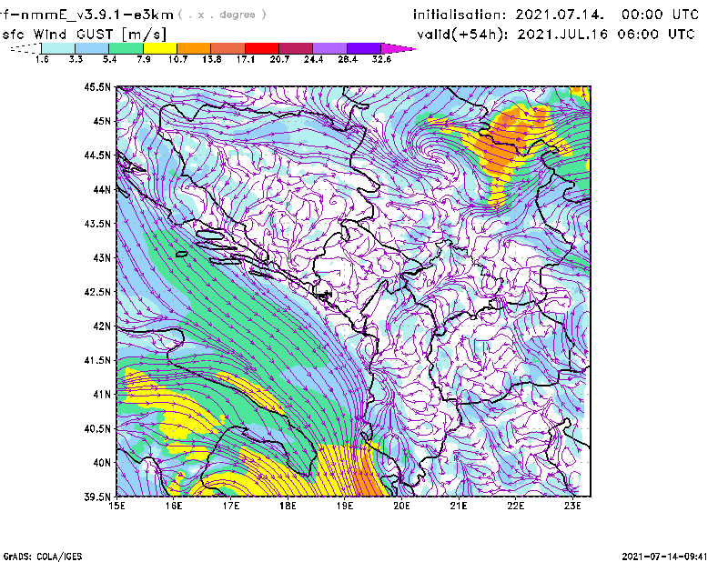Viewport: 728px width, 562px height.
Task: Click the crimson 20.7–24.4 legend swatch
Action: point(296,48)
